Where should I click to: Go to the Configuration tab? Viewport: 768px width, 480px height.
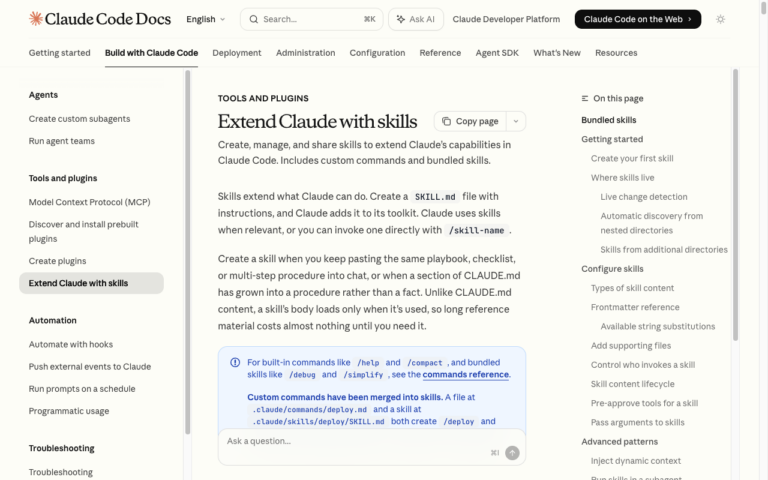pyautogui.click(x=377, y=52)
